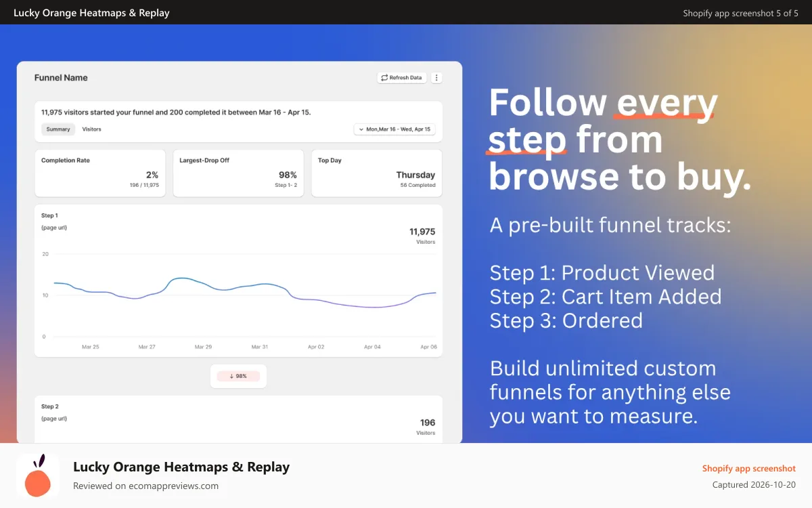Open the Mon, Mar 16 - Wed, Apr 15 date dropdown
Viewport: 812px width, 508px height.
point(395,129)
